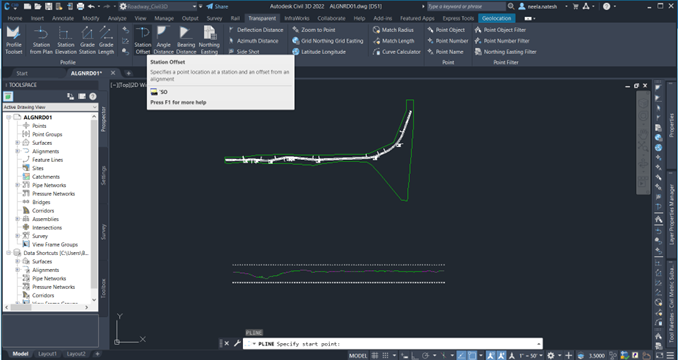Open the Curve Calculator
Image resolution: width=678 pixels, height=360 pixels.
click(397, 52)
